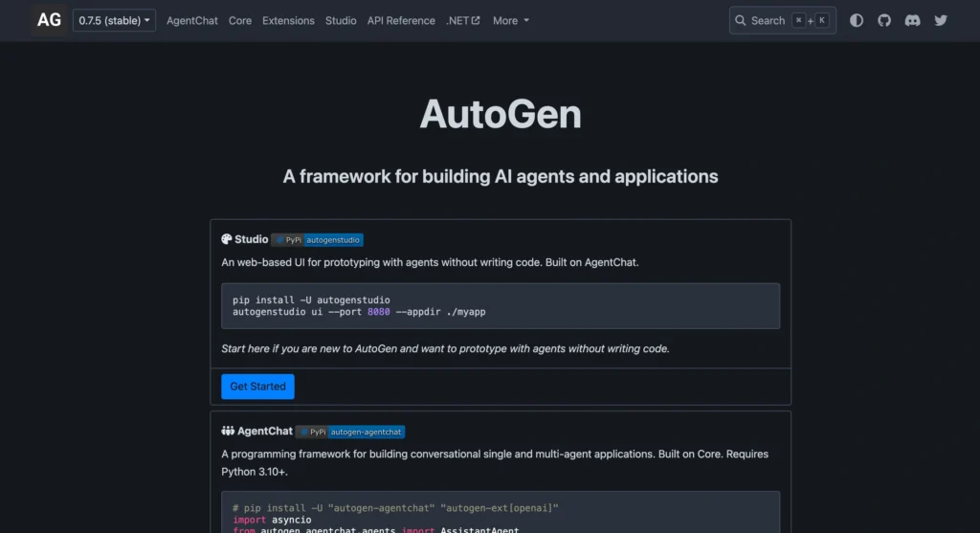Open the PyPI autogen-agentchat badge

[x=350, y=432]
